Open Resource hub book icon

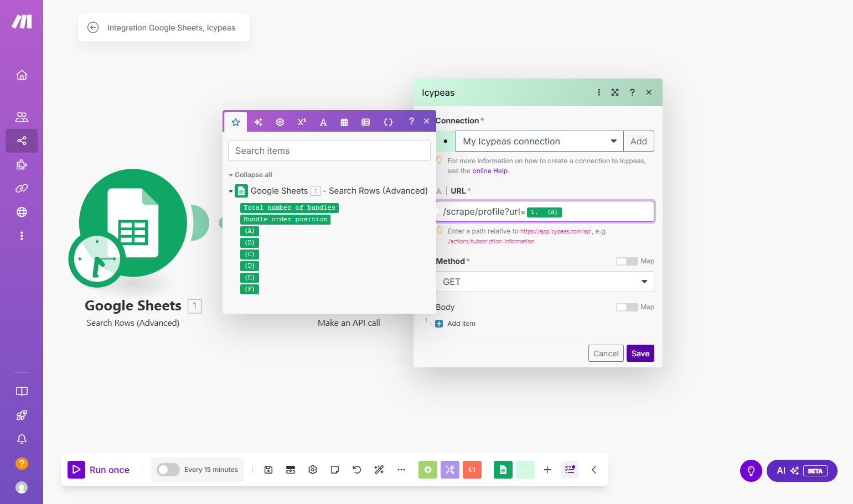click(x=22, y=391)
